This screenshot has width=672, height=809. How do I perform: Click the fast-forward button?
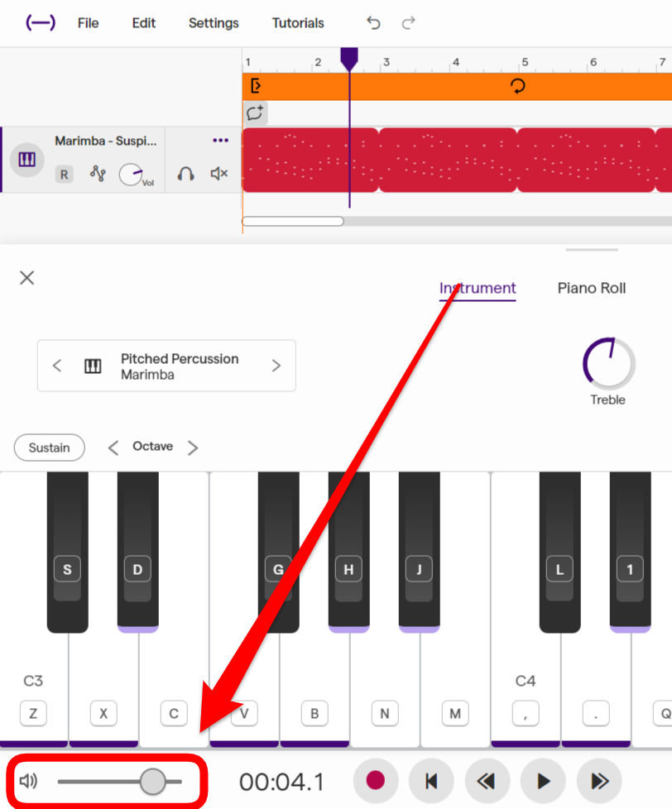pos(599,781)
